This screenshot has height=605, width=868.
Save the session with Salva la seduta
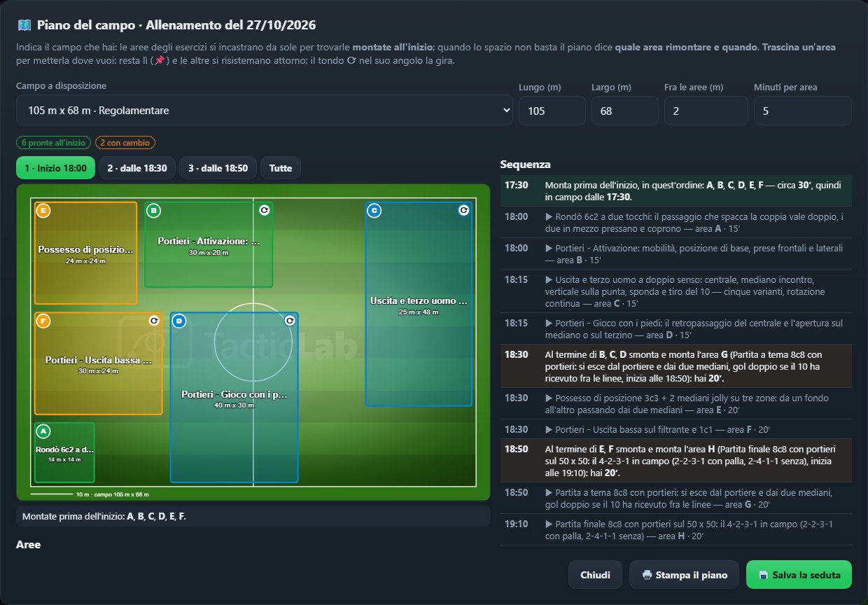pos(799,575)
